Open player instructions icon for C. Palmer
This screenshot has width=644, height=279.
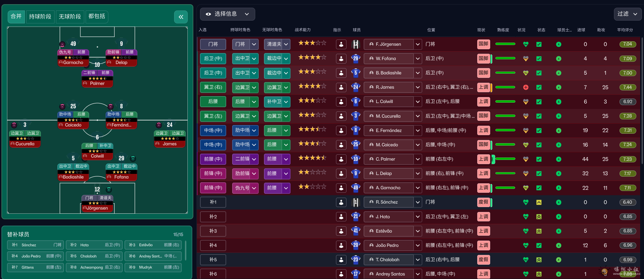tap(341, 159)
